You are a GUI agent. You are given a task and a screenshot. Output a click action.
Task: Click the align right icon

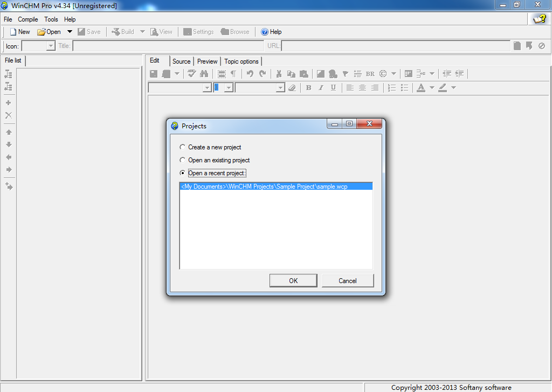point(375,88)
